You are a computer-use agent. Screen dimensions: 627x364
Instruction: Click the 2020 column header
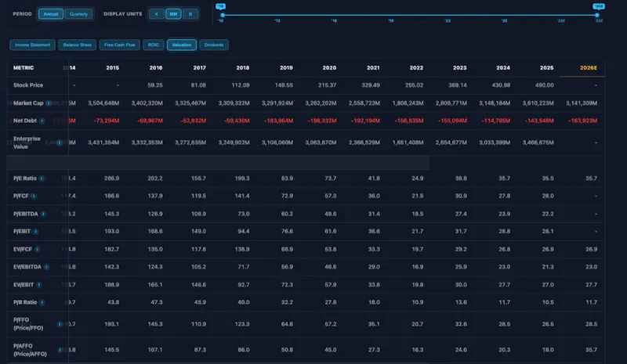point(329,68)
